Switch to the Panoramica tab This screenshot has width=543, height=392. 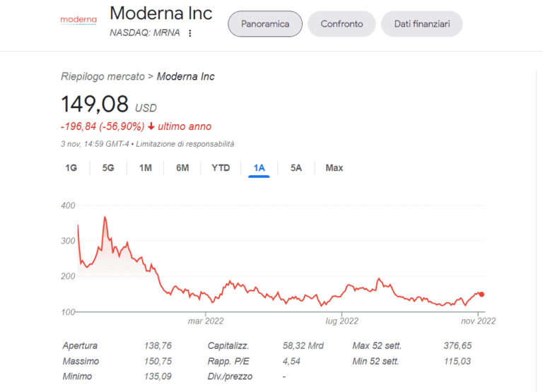pyautogui.click(x=265, y=24)
